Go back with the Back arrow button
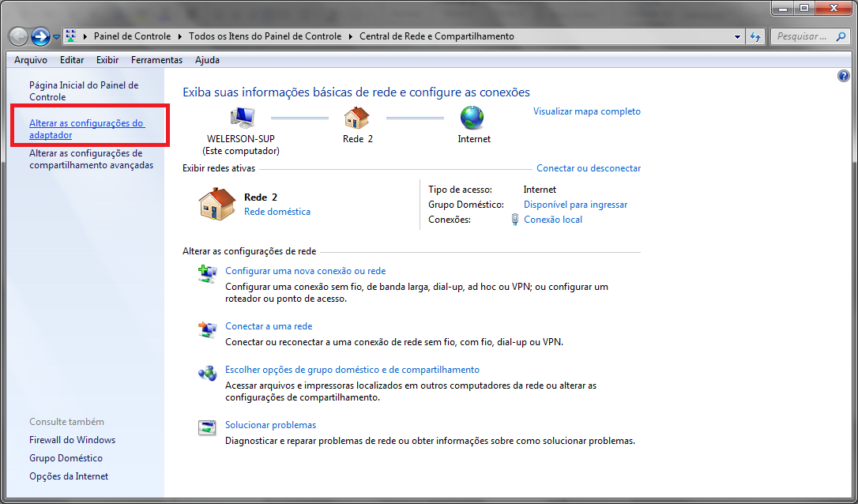Viewport: 858px width, 504px height. (x=19, y=36)
